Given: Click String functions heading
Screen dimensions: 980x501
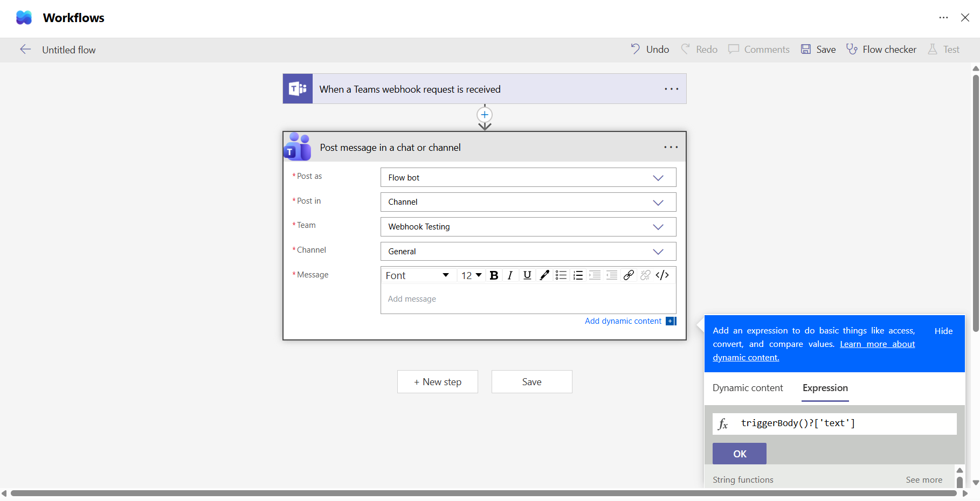Looking at the screenshot, I should pyautogui.click(x=743, y=480).
